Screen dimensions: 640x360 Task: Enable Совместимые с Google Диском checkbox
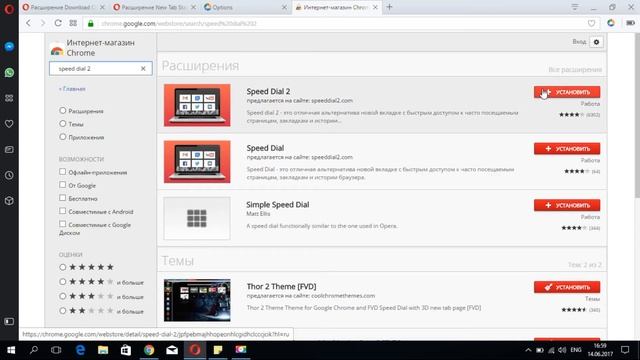pos(62,224)
